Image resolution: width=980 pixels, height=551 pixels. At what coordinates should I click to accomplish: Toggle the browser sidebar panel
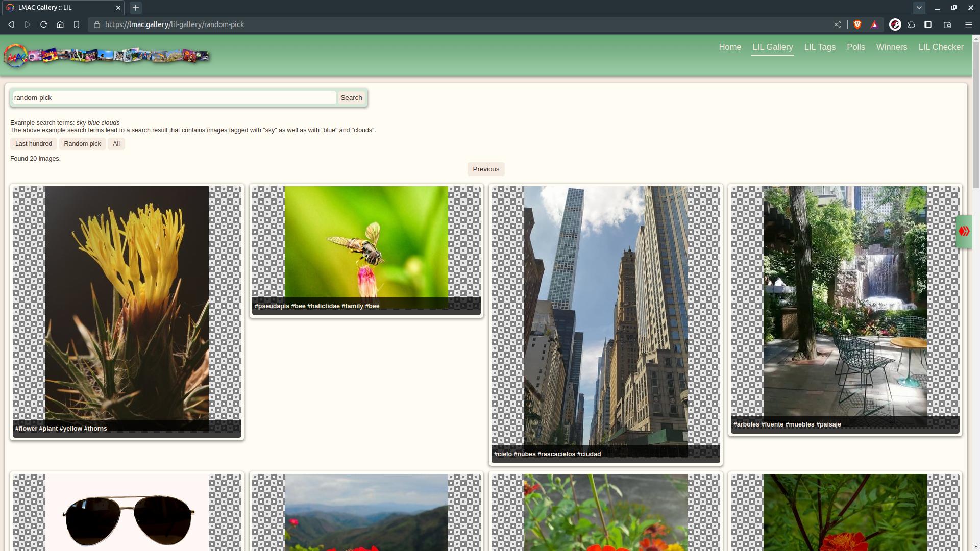[928, 24]
